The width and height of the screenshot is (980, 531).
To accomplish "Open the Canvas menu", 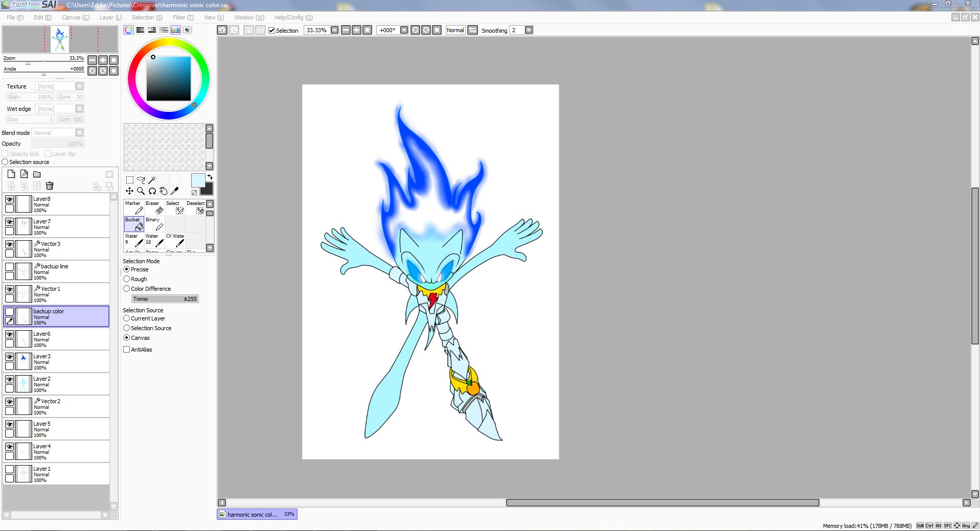I will click(x=76, y=17).
